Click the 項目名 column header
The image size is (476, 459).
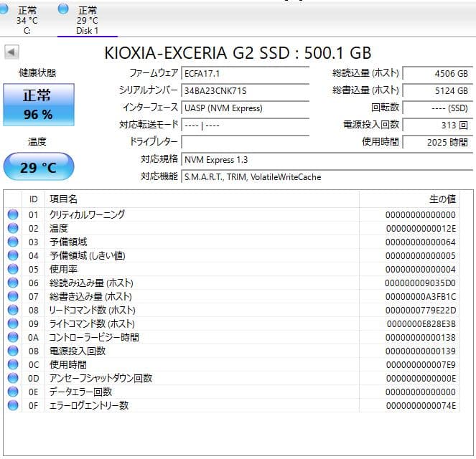(202, 199)
